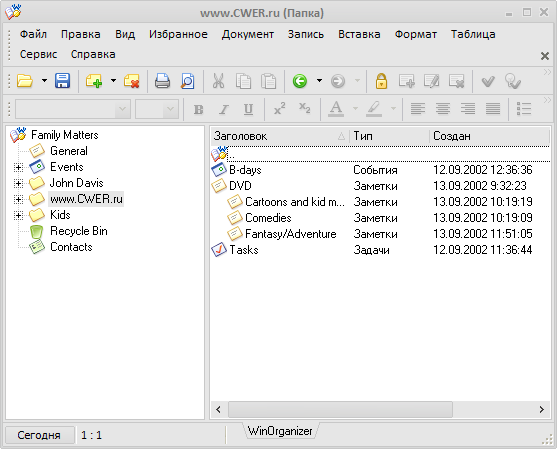This screenshot has height=449, width=557.
Task: Toggle Bold formatting button
Action: [199, 109]
